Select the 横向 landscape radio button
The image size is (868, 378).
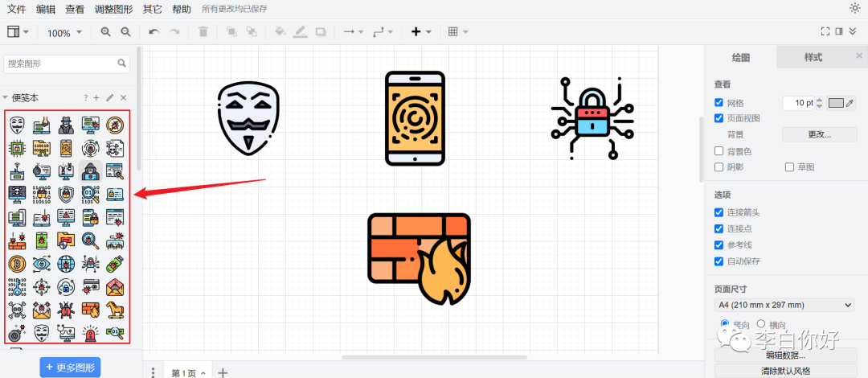[760, 323]
